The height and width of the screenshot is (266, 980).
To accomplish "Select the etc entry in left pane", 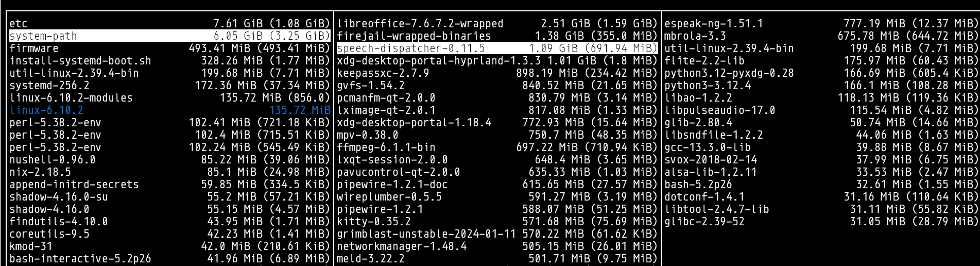I will [x=19, y=24].
